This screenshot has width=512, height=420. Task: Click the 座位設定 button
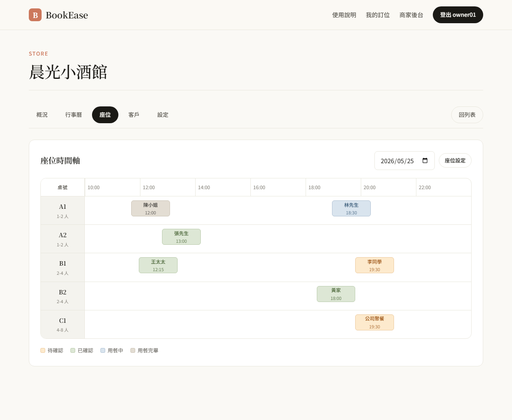pyautogui.click(x=455, y=160)
